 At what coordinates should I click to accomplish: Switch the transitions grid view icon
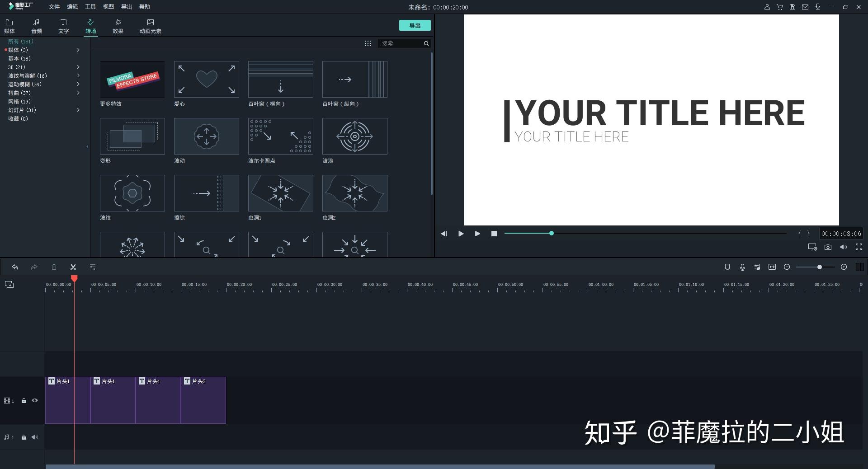pyautogui.click(x=368, y=43)
